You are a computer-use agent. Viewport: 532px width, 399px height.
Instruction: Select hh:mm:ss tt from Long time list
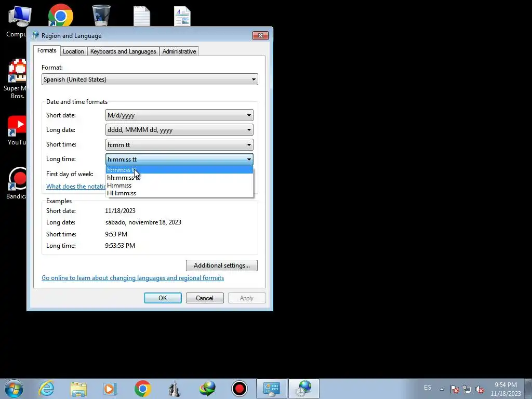[x=179, y=178]
